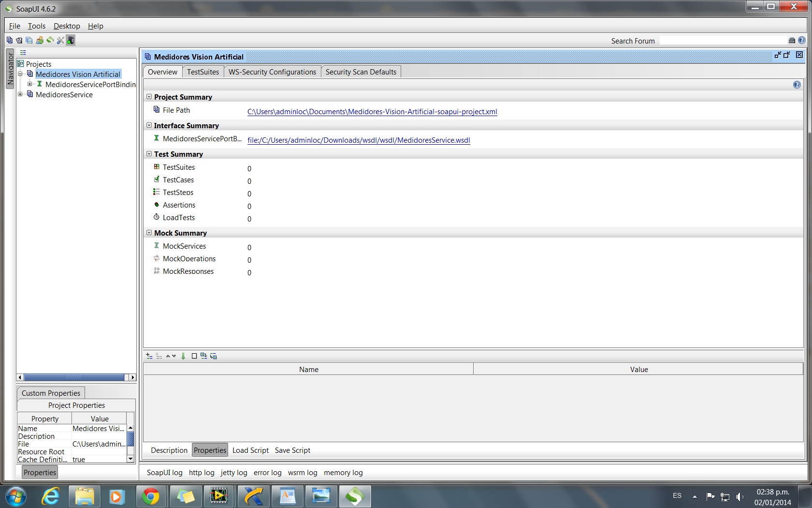Open Internet Explorer from the taskbar
812x508 pixels.
pyautogui.click(x=51, y=496)
